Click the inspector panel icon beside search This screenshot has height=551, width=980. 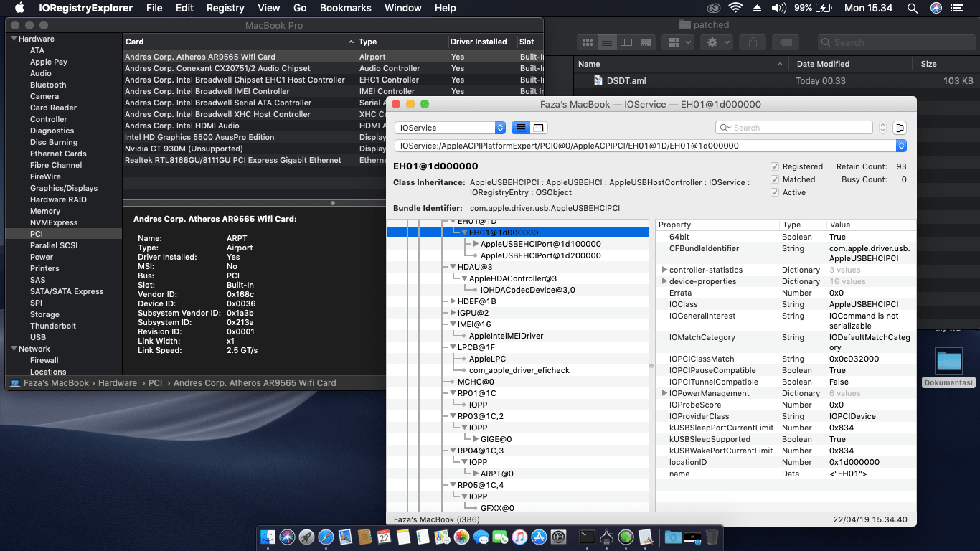point(900,128)
